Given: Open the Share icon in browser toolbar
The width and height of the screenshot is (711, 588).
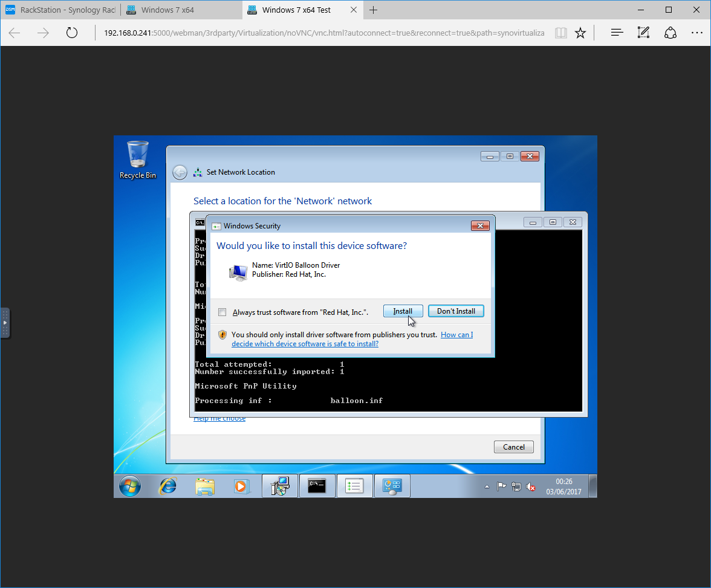Looking at the screenshot, I should (x=670, y=33).
